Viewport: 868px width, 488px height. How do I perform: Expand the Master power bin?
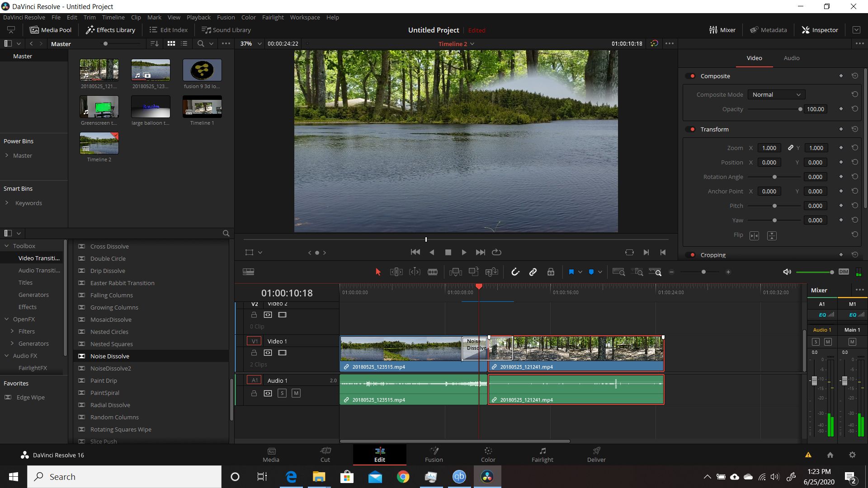point(7,155)
